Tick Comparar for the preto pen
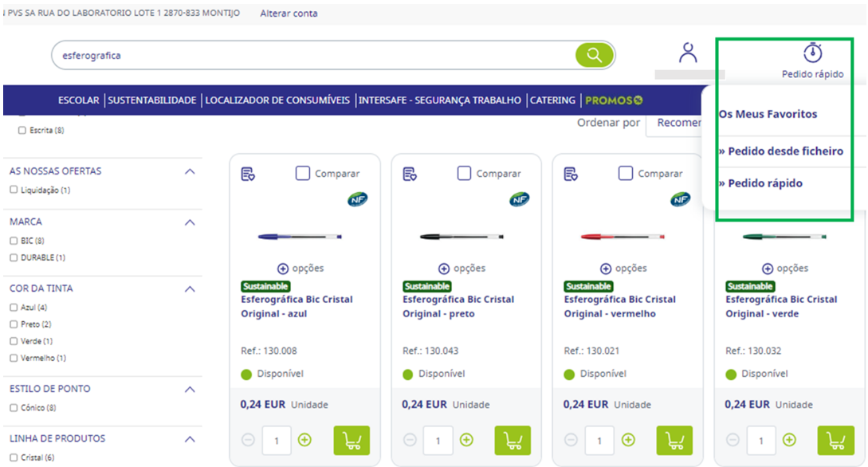868x467 pixels. (x=465, y=173)
